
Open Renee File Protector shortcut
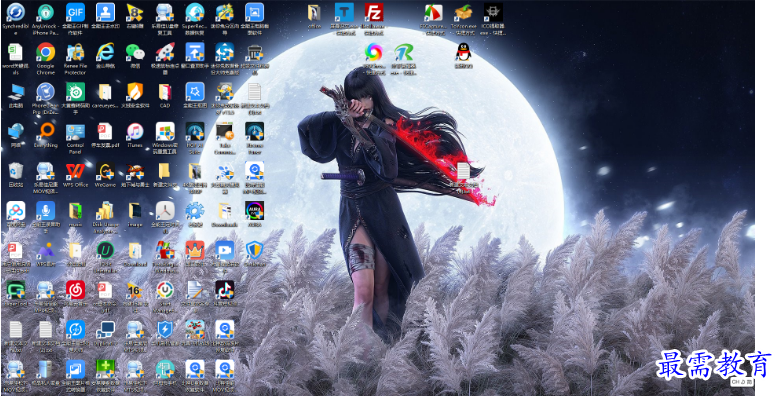(75, 52)
